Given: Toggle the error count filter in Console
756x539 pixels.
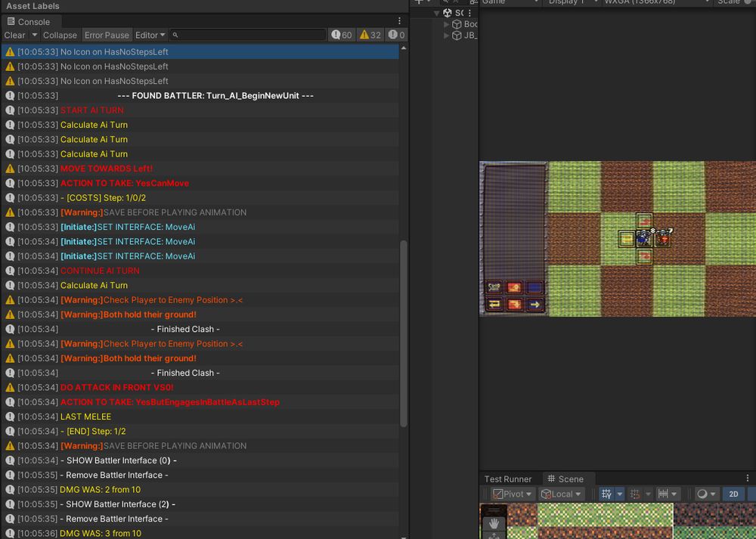Looking at the screenshot, I should coord(396,35).
